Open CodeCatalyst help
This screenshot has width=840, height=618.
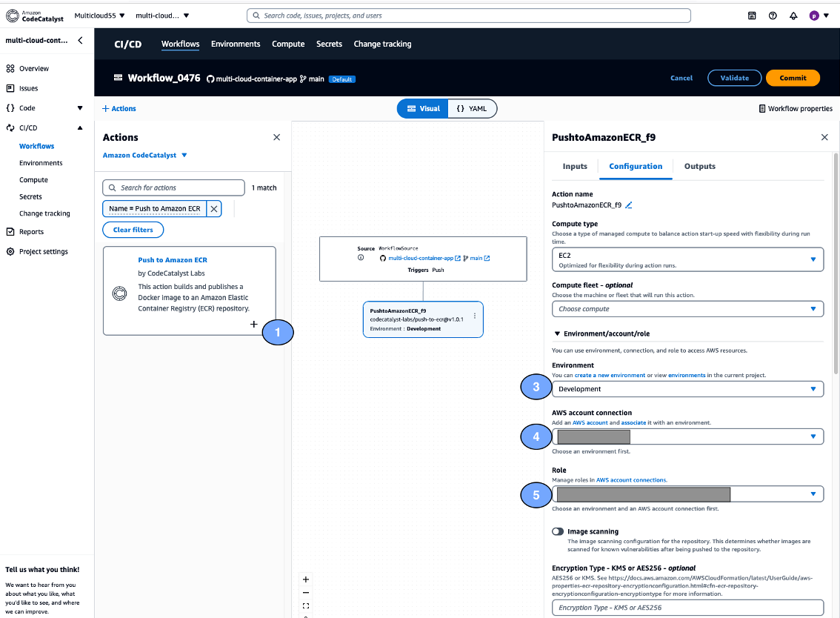772,15
